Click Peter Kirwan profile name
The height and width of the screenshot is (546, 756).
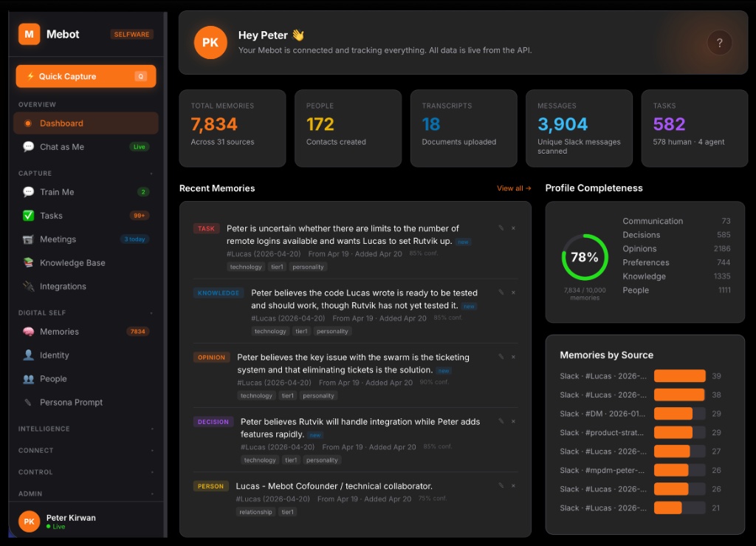71,517
